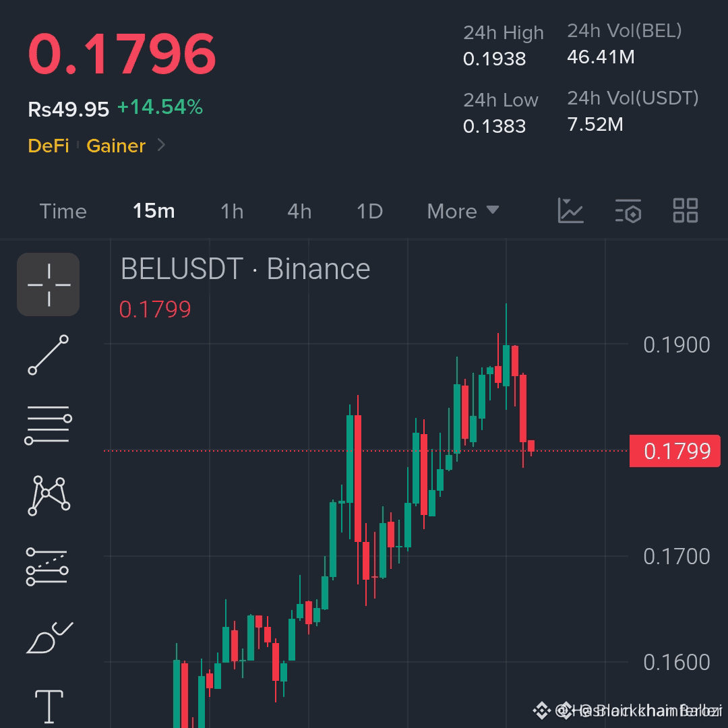Open chart settings hexagon icon
The width and height of the screenshot is (728, 728).
[x=628, y=211]
